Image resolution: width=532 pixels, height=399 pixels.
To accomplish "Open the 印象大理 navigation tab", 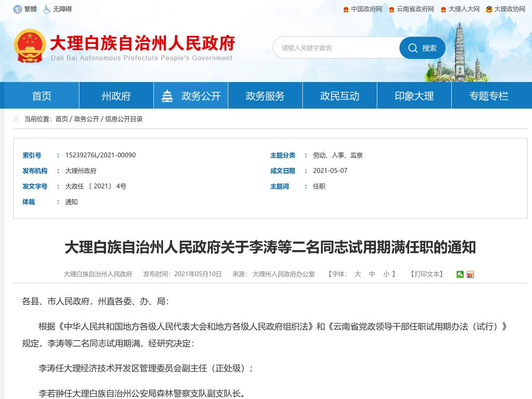I will click(414, 96).
